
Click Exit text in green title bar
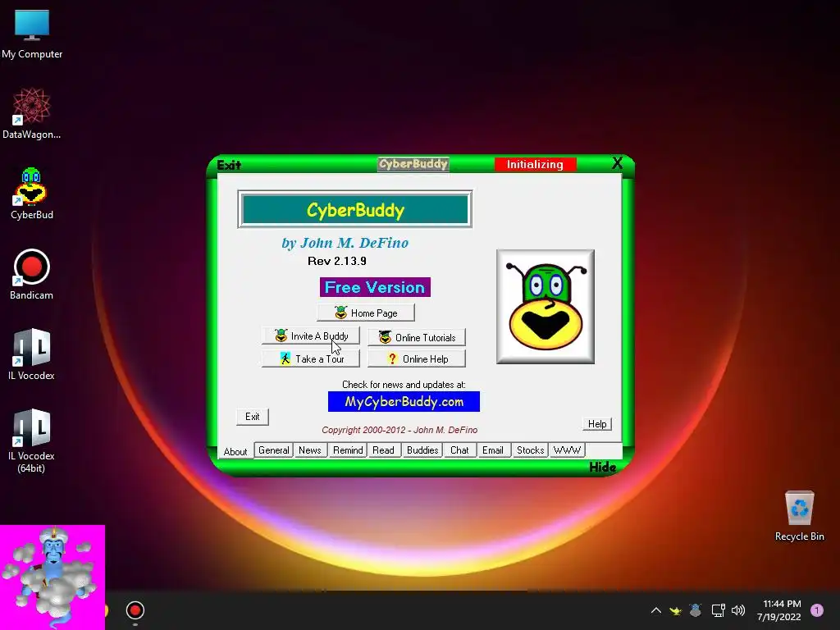click(229, 165)
